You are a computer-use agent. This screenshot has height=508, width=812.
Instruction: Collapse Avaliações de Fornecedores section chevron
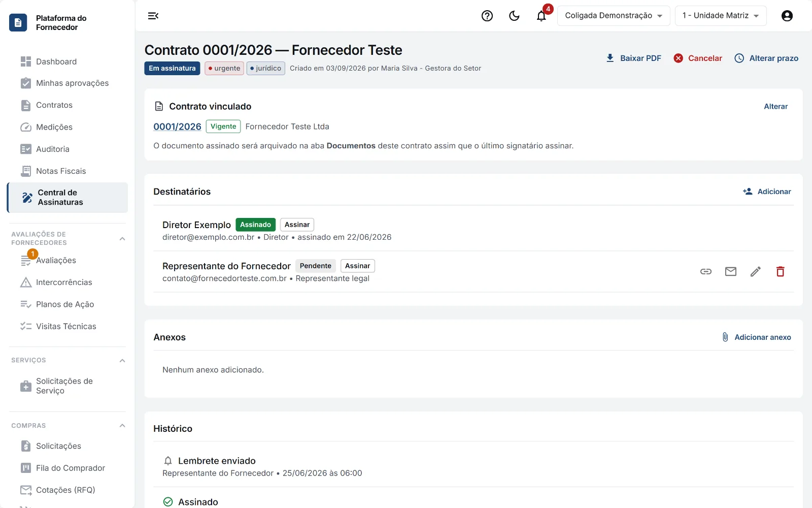coord(122,239)
